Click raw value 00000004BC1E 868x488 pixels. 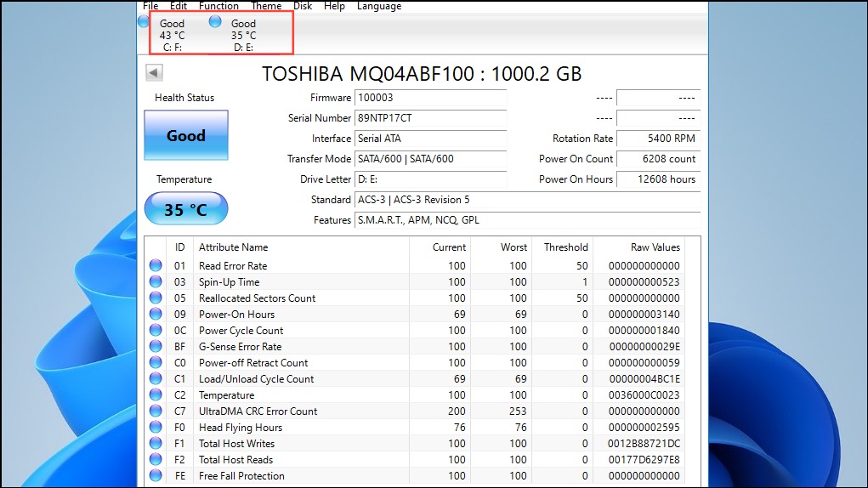point(644,379)
